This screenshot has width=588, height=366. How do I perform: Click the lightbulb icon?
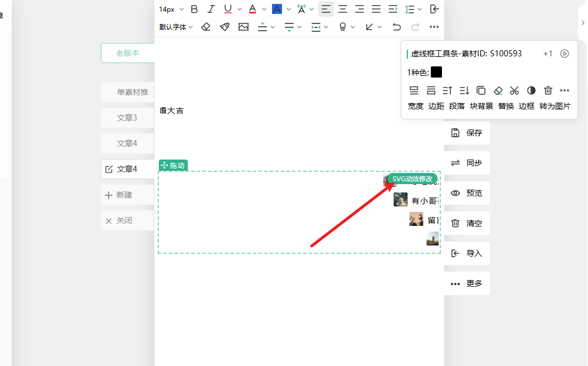pyautogui.click(x=342, y=27)
